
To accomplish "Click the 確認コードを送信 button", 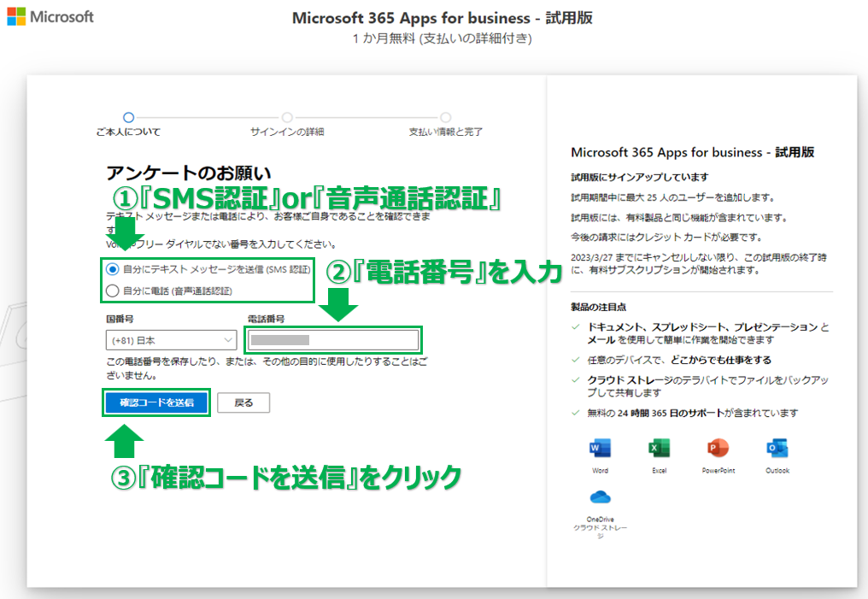I will [156, 402].
